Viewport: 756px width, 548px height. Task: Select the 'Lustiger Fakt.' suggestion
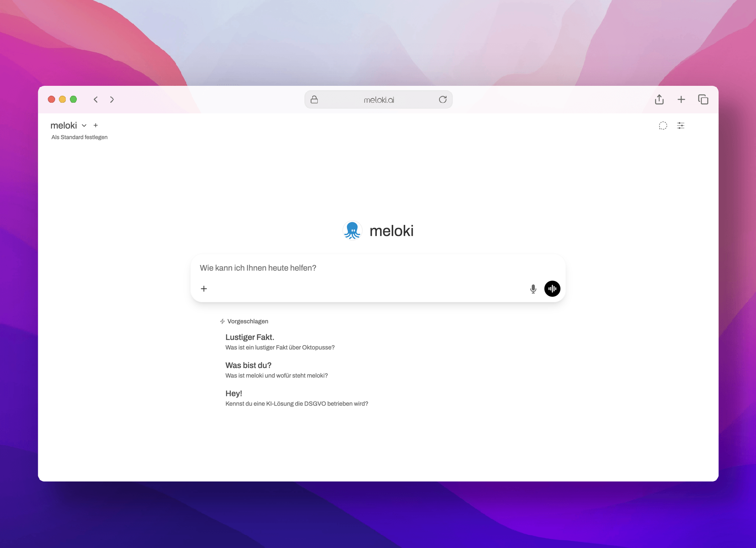tap(250, 337)
